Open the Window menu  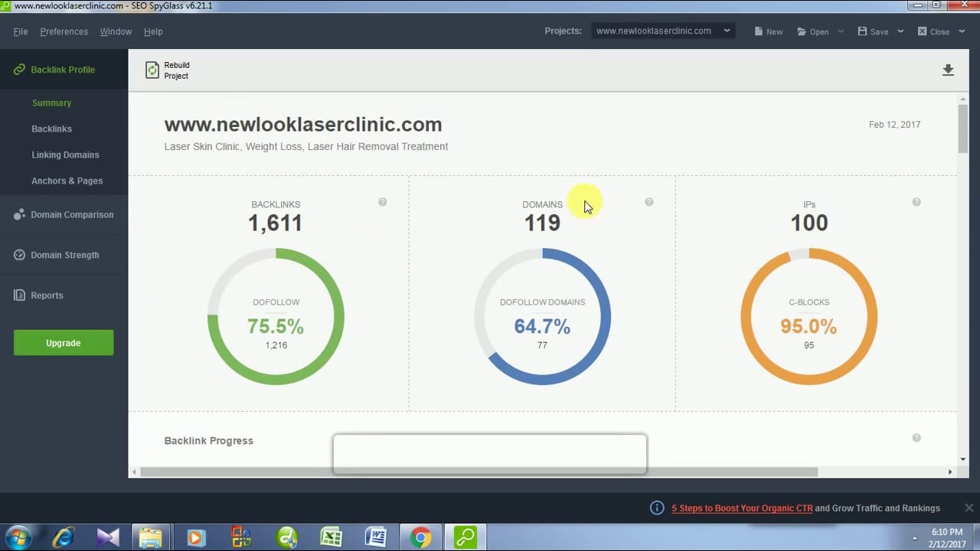click(116, 31)
